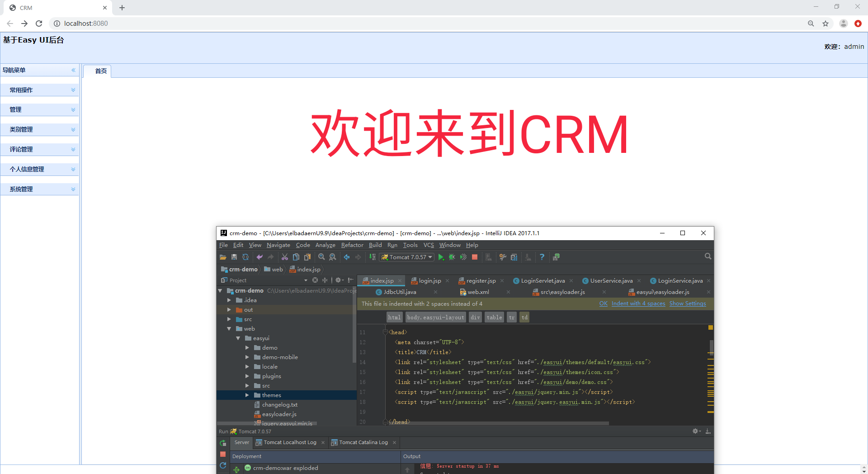Click the Chrome address bar
The width and height of the screenshot is (868, 474).
(425, 24)
